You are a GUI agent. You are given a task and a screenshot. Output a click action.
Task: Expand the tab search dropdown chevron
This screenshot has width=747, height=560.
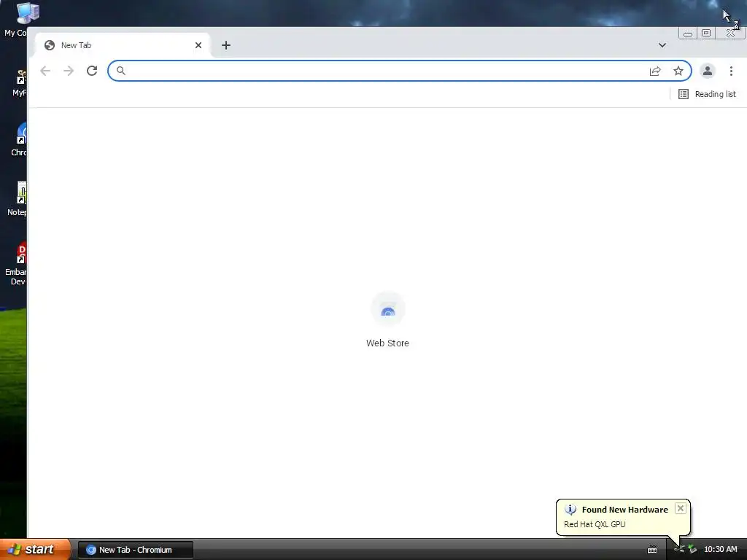pyautogui.click(x=662, y=45)
